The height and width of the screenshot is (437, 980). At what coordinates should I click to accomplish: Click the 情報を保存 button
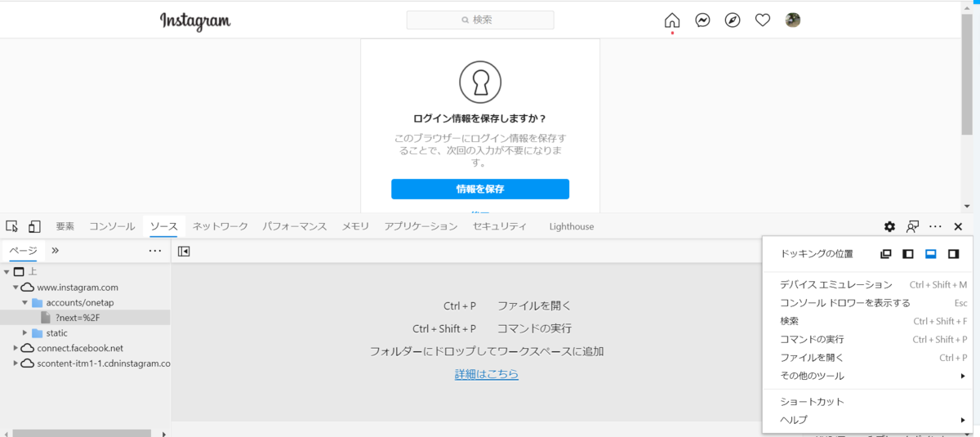pyautogui.click(x=480, y=189)
